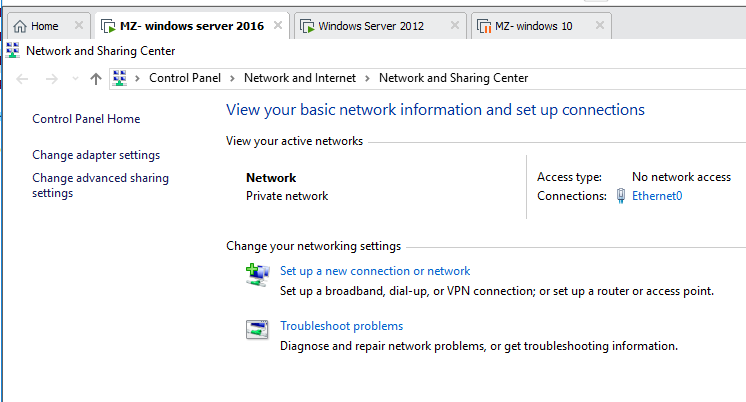Open Control Panel Home link
Viewport: 746px width, 402px height.
point(86,119)
